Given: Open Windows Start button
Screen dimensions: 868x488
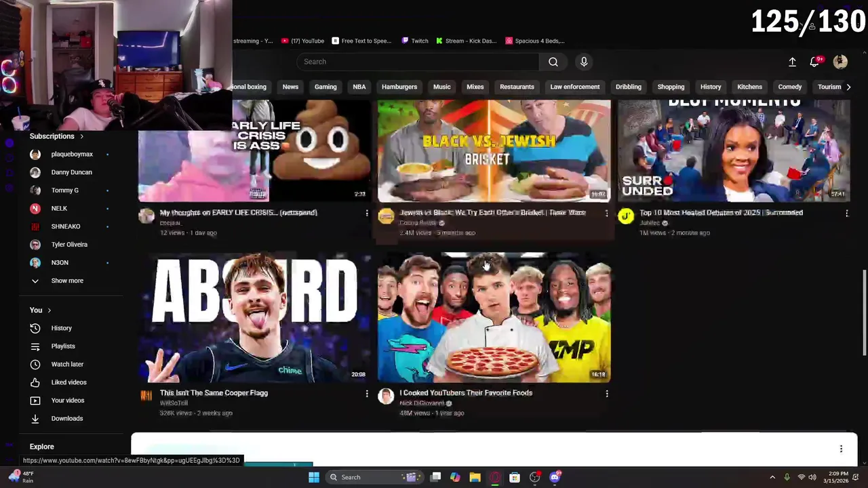Looking at the screenshot, I should point(314,477).
